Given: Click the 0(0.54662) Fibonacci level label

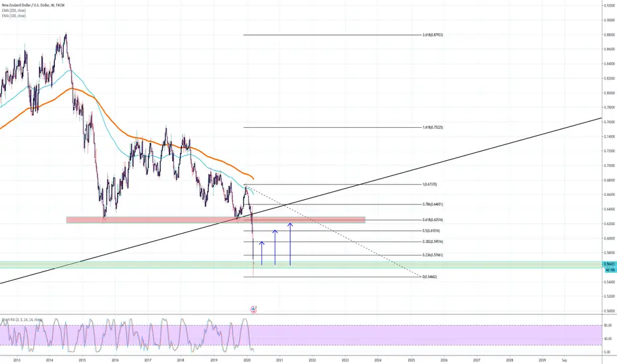Looking at the screenshot, I should pyautogui.click(x=430, y=277).
